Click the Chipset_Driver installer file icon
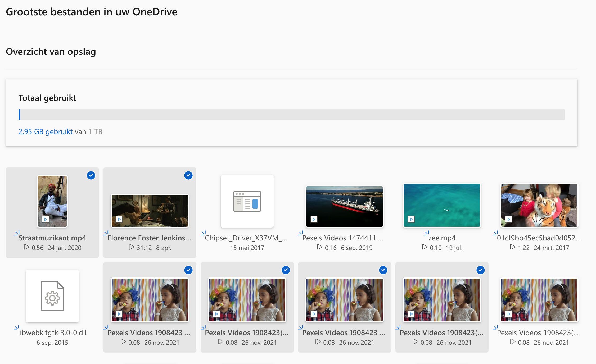The image size is (596, 364). [247, 201]
